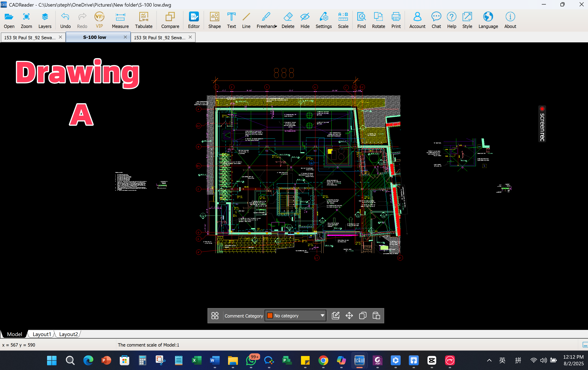This screenshot has height=370, width=588.
Task: Launch the Compare drawings tool
Action: point(170,20)
